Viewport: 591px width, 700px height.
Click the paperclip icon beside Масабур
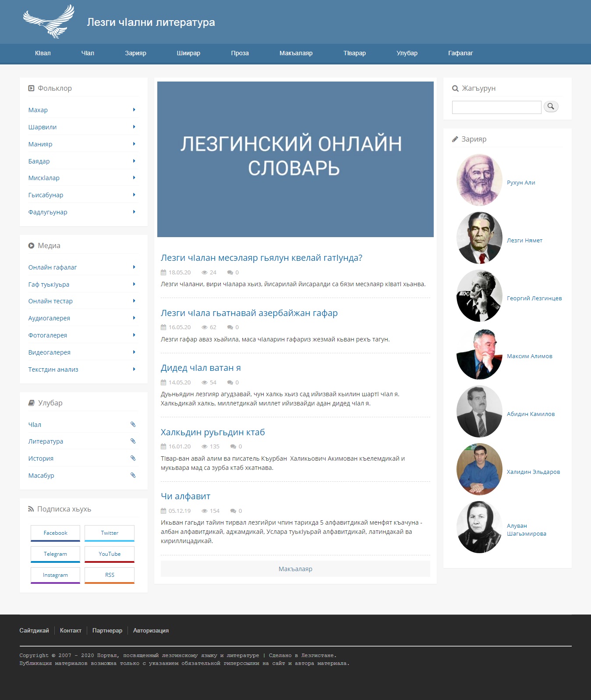click(133, 476)
